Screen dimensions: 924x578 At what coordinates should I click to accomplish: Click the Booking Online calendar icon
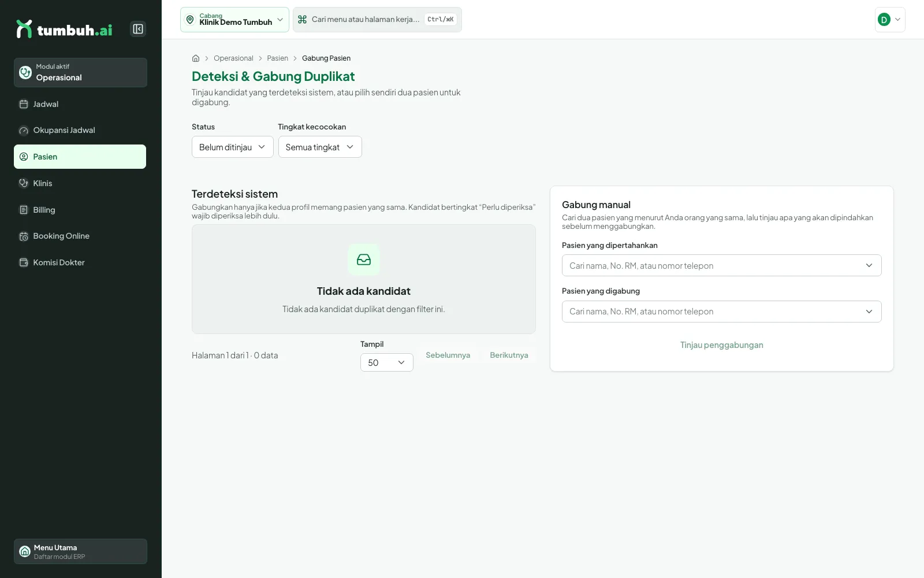point(24,236)
